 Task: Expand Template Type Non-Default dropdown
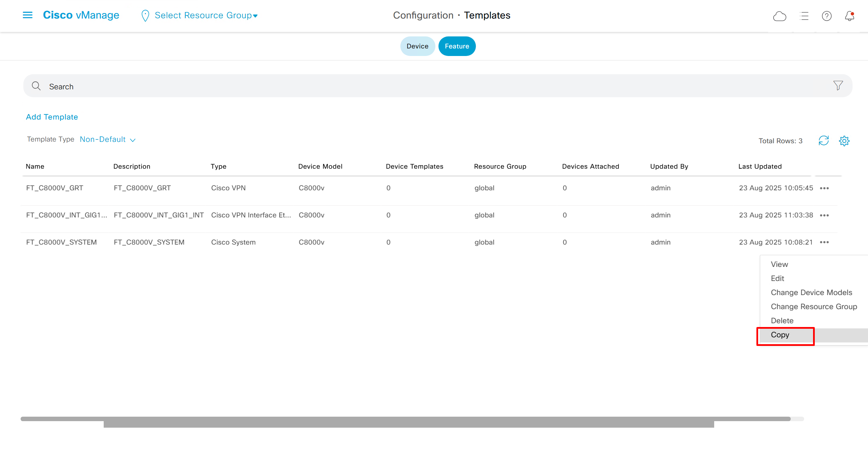pyautogui.click(x=107, y=139)
